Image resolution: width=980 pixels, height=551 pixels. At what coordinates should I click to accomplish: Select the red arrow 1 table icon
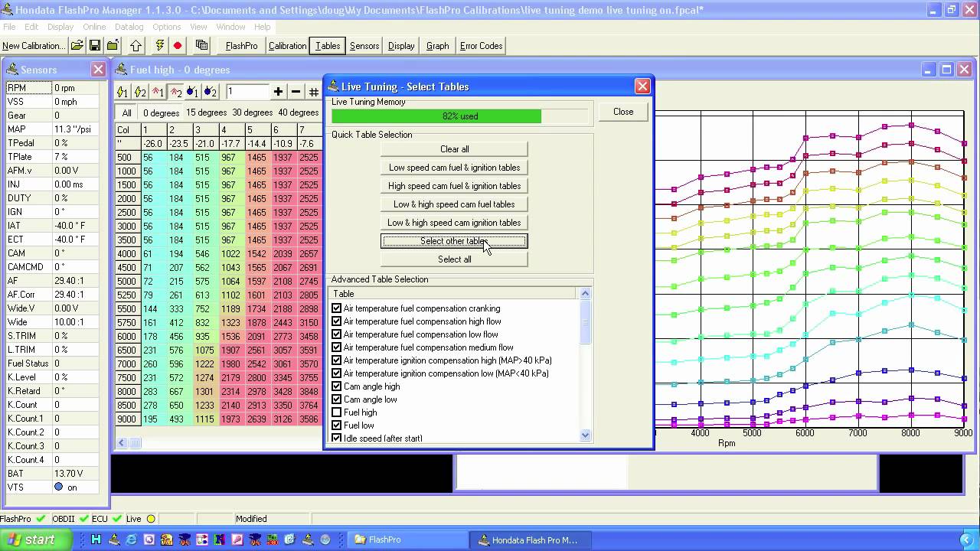click(158, 92)
